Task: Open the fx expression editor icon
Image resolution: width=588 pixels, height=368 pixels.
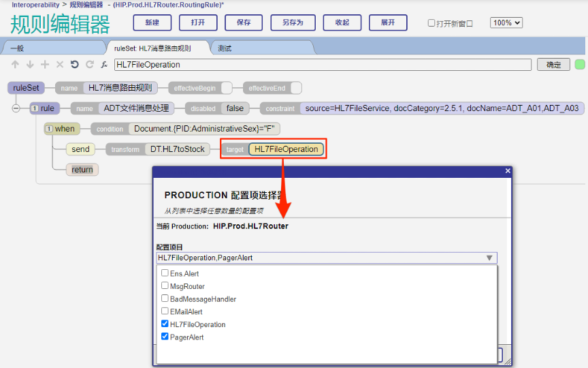Action: [x=104, y=65]
